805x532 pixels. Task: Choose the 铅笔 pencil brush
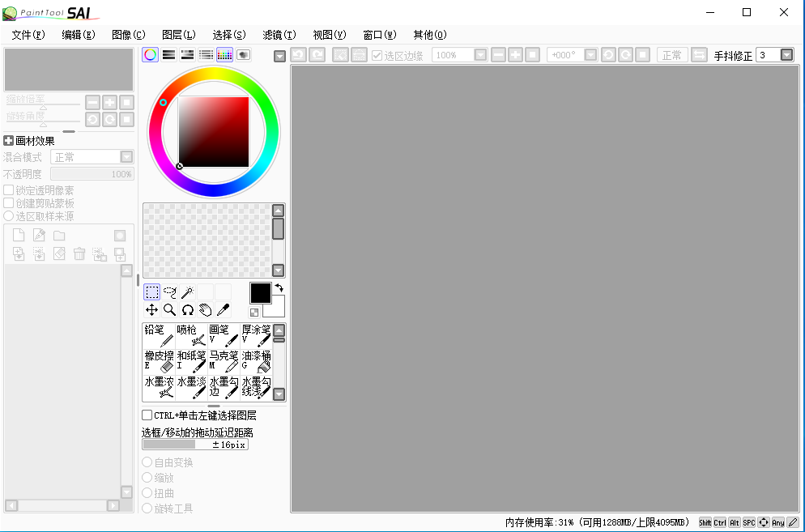(x=160, y=336)
